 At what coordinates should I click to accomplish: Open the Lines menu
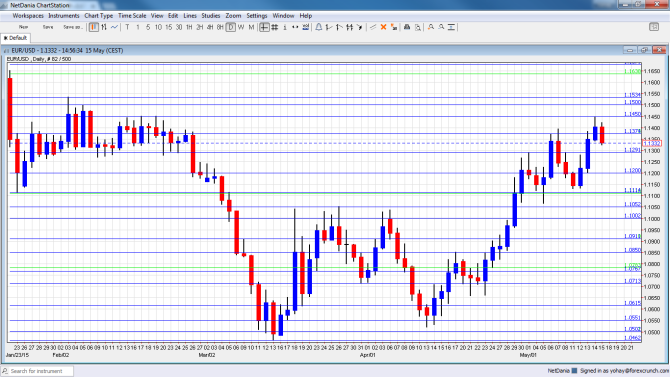point(190,16)
